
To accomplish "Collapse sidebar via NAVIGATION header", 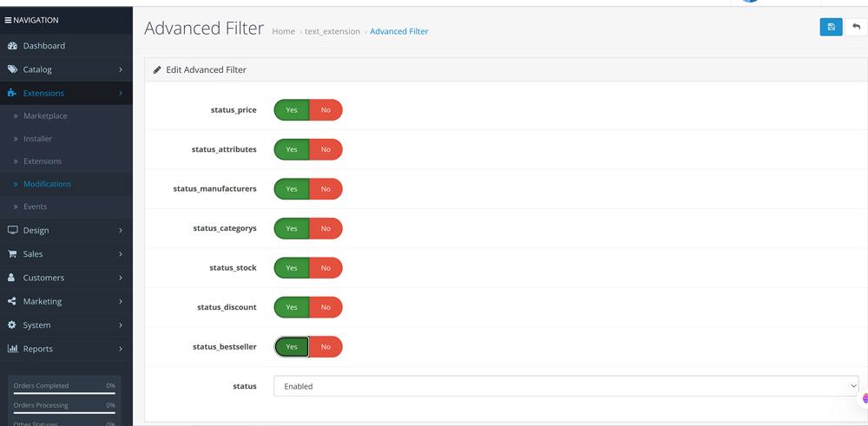I will point(32,20).
